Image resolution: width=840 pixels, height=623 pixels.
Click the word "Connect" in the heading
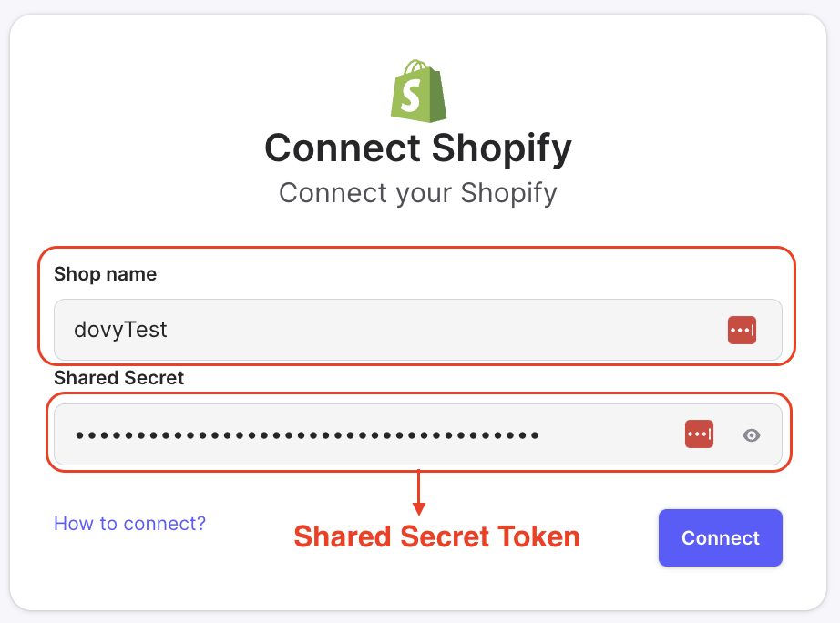click(x=343, y=148)
